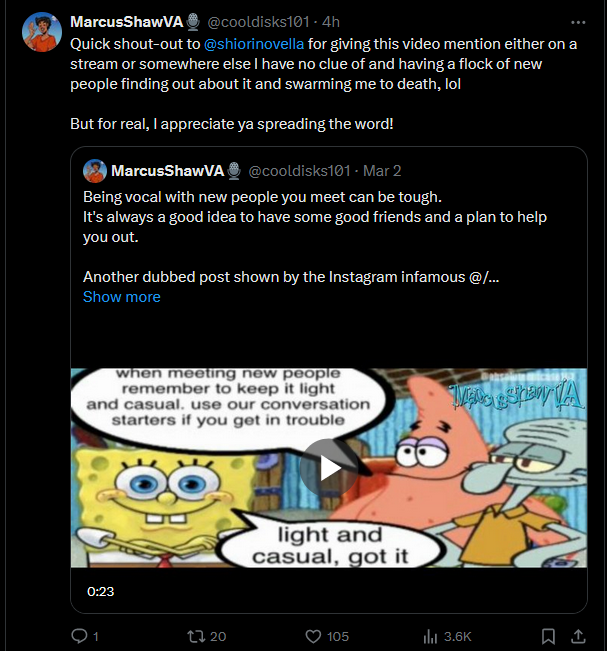Click the small avatar in quoted post
This screenshot has height=651, width=607.
pos(95,171)
